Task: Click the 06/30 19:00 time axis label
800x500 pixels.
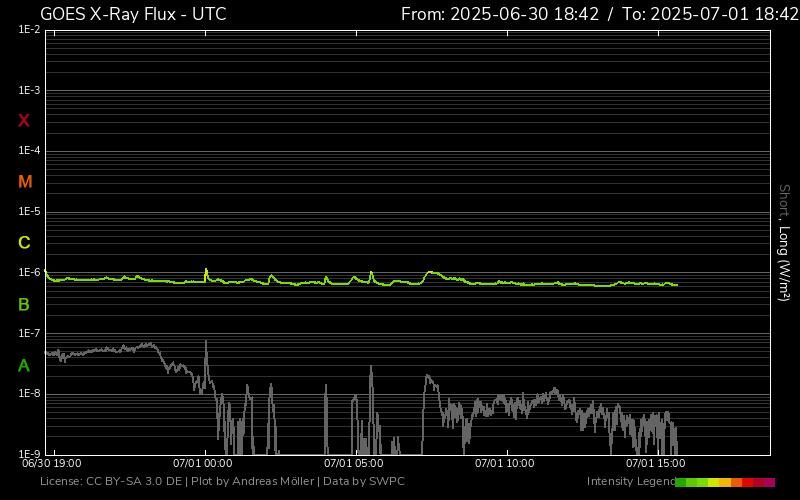Action: tap(52, 464)
